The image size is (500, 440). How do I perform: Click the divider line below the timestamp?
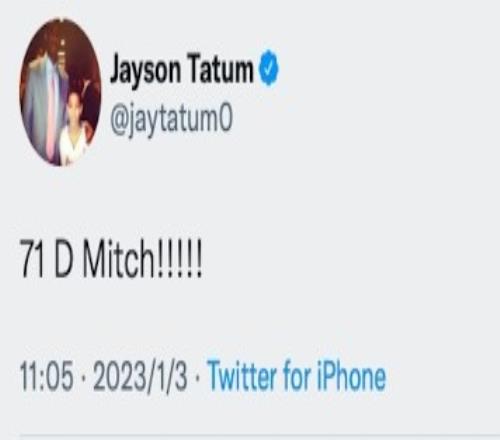point(260,435)
